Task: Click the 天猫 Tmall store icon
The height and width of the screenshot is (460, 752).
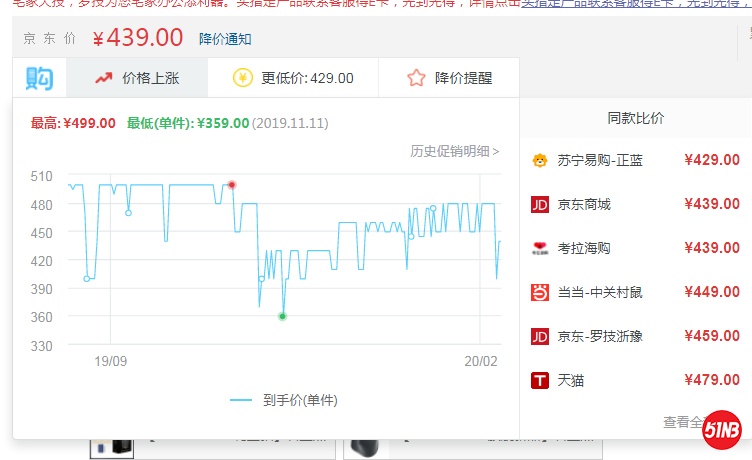Action: point(540,380)
